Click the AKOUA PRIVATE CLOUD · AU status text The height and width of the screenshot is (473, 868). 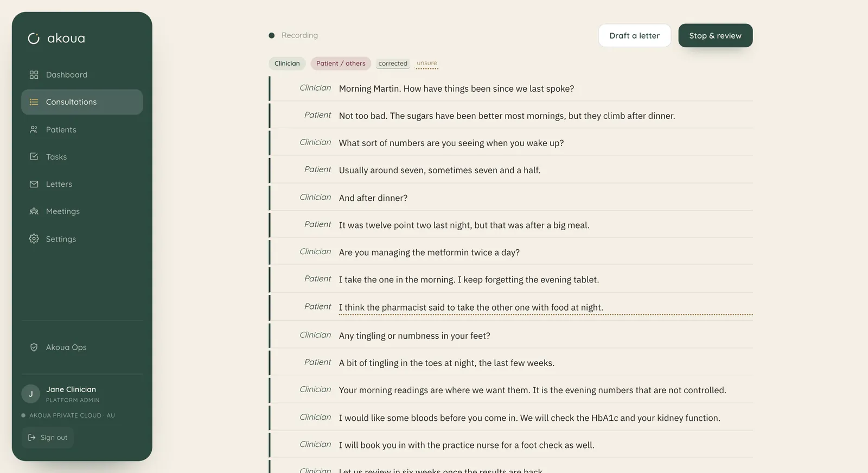(72, 415)
